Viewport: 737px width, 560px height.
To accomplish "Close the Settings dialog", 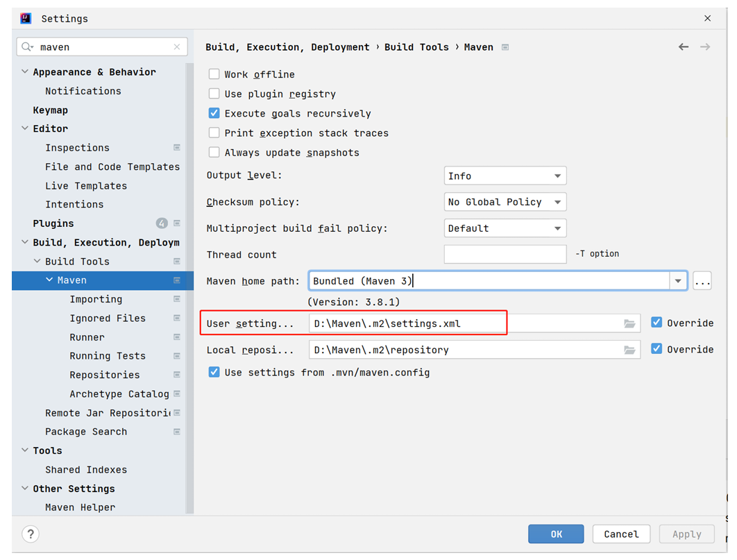I will pos(707,18).
